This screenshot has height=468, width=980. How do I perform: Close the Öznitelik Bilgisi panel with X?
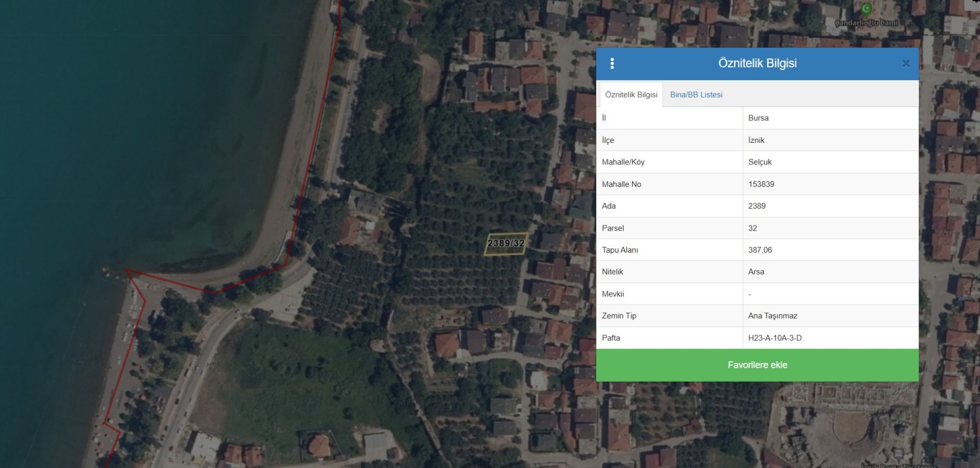point(906,64)
